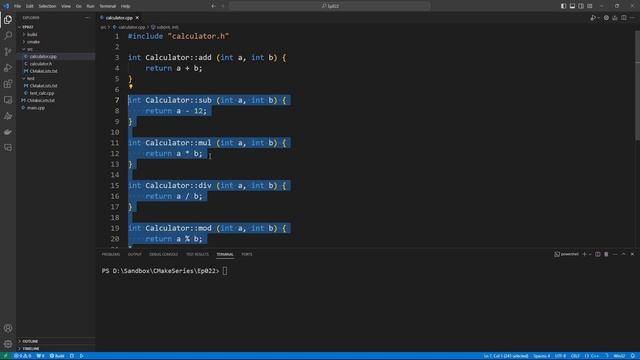Open the Remote Explorer view
This screenshot has height=360, width=640.
8,100
